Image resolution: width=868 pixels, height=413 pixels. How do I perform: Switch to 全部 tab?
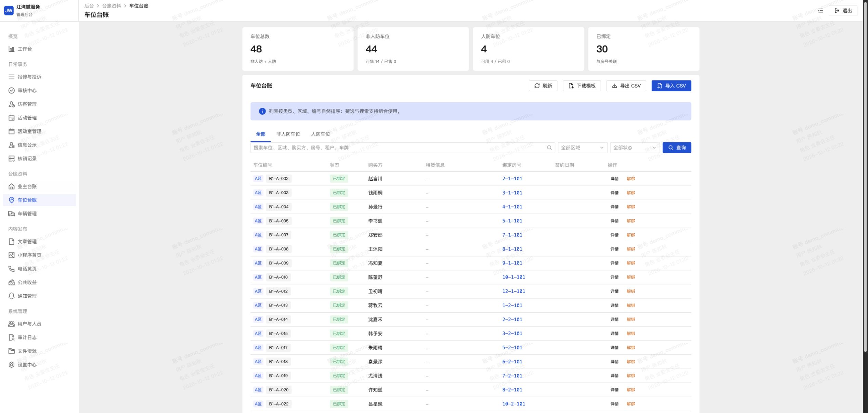(260, 134)
